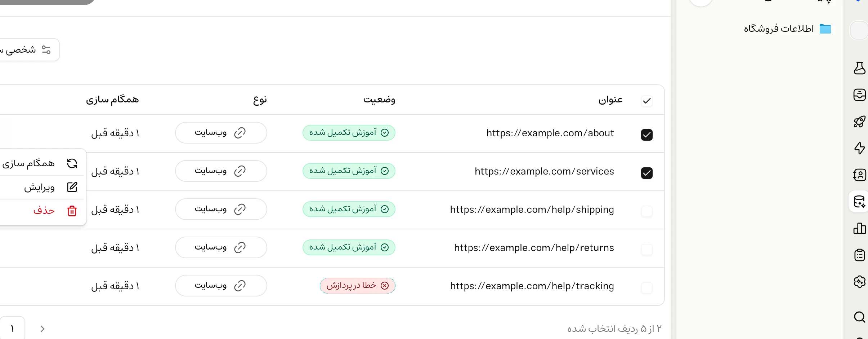Click the نوع column header
This screenshot has width=868, height=339.
coord(260,100)
